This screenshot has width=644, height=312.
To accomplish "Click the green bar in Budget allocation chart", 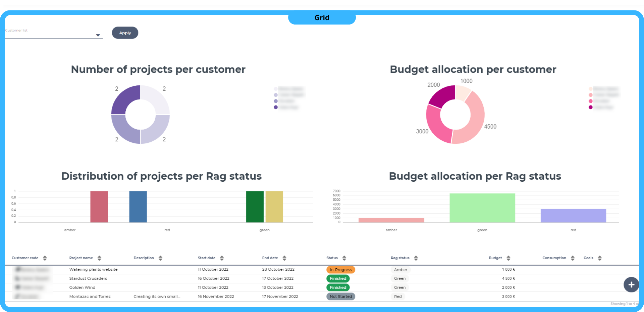I will click(x=482, y=208).
